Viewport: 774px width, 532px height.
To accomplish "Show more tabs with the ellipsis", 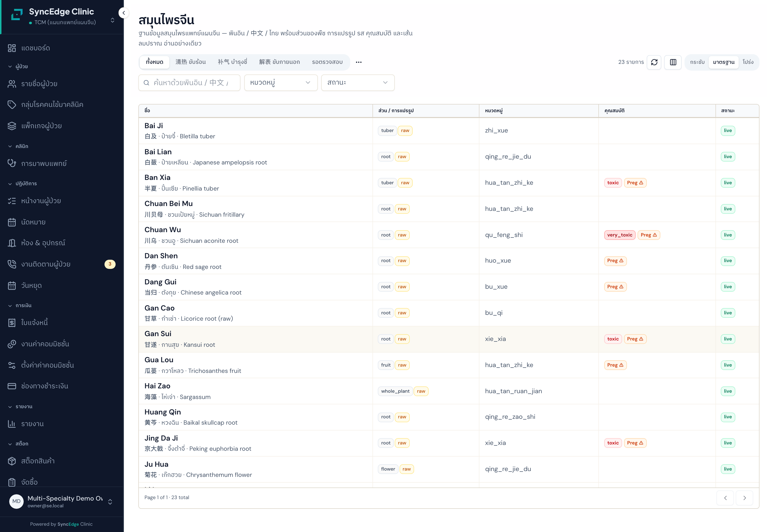I will point(359,62).
